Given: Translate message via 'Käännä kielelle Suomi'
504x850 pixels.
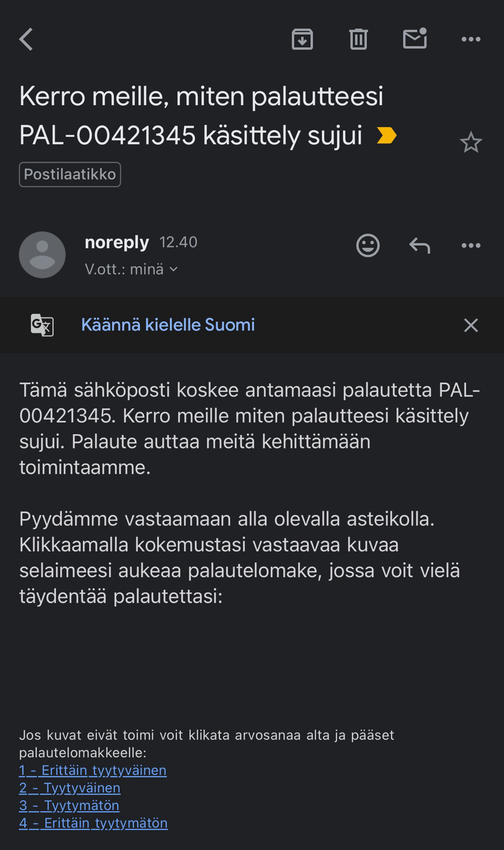Looking at the screenshot, I should 168,325.
